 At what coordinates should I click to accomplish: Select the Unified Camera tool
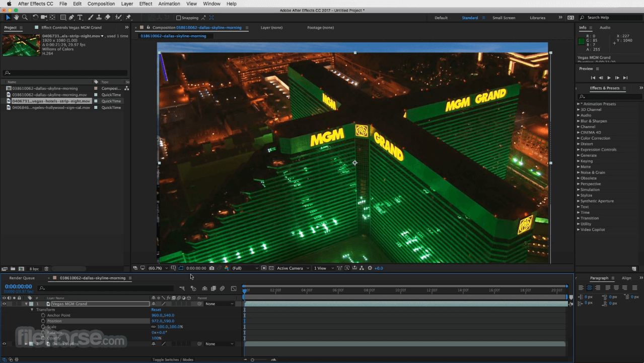click(44, 18)
